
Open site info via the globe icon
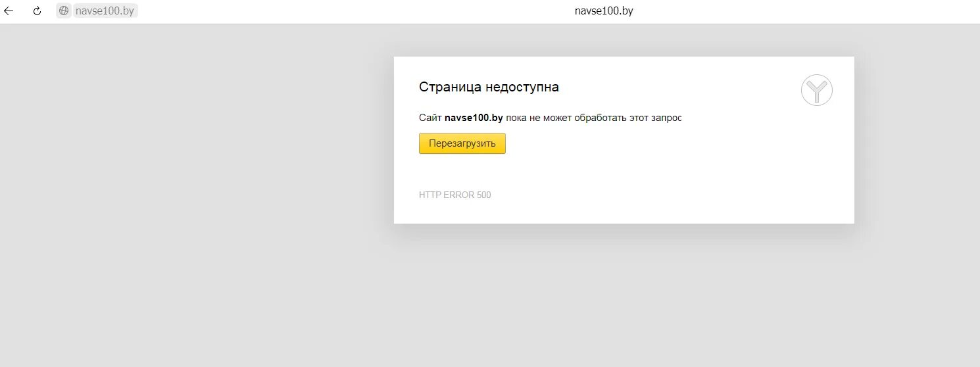(64, 11)
